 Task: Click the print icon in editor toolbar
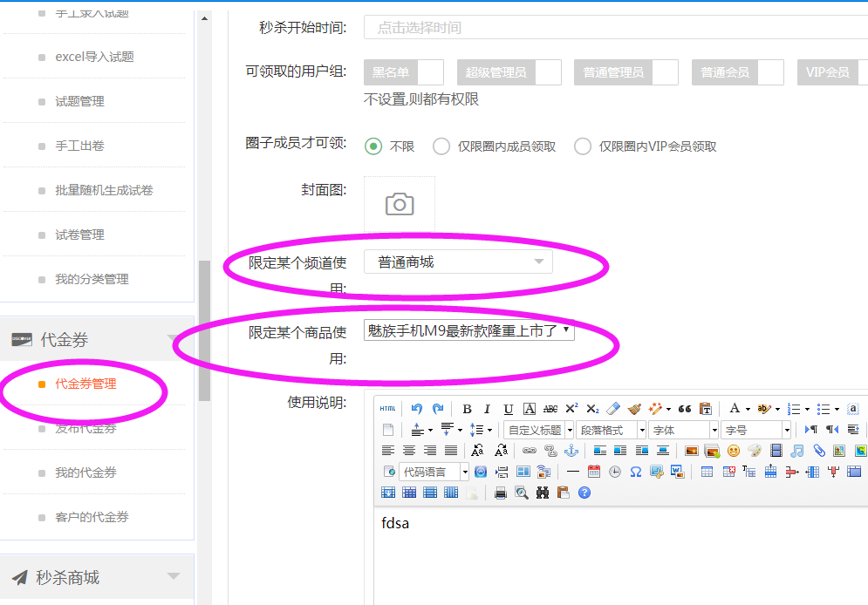[501, 493]
